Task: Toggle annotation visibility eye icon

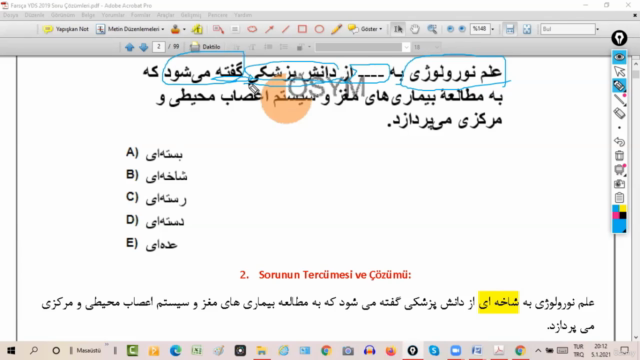Action: 619,57
